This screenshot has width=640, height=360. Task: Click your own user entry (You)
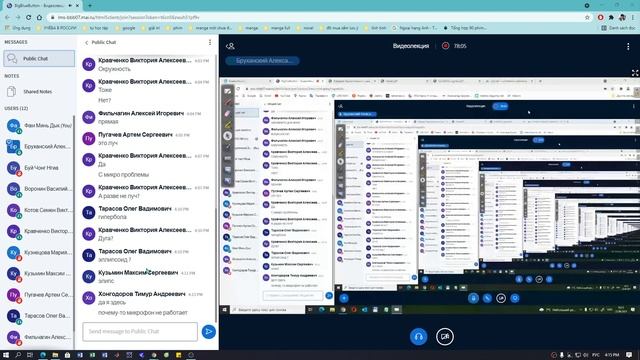[x=39, y=126]
